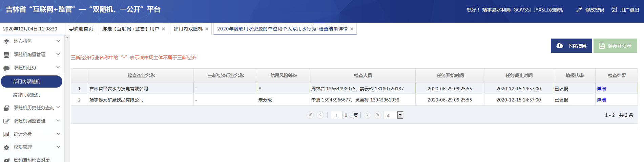Go to next page of results
644x162 pixels.
pos(367,115)
